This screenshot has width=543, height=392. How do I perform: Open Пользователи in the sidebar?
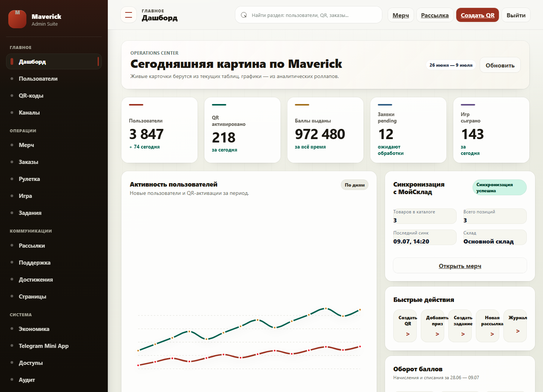[54, 78]
